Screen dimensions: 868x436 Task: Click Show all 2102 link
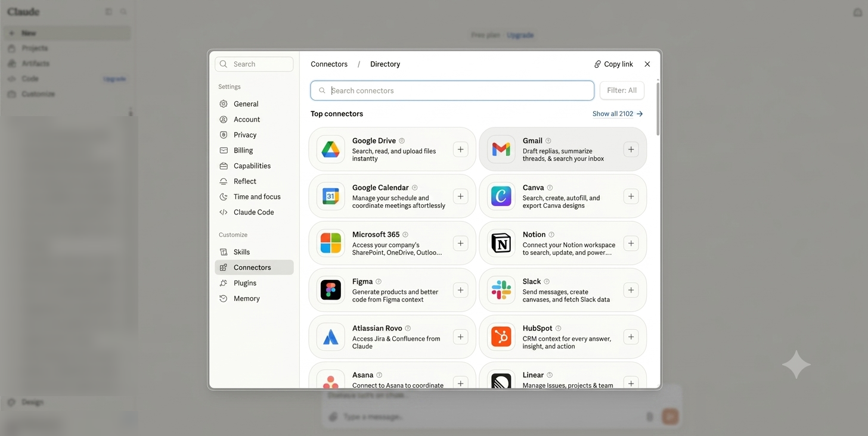coord(618,114)
